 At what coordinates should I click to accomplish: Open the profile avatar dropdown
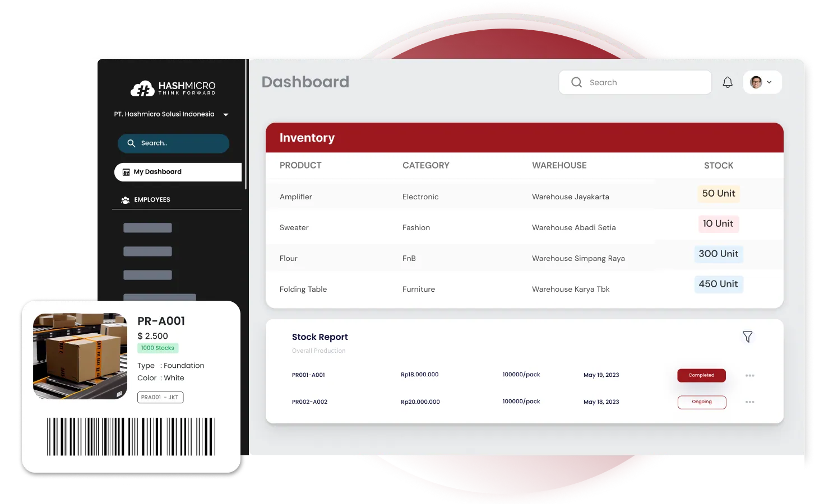coord(756,82)
